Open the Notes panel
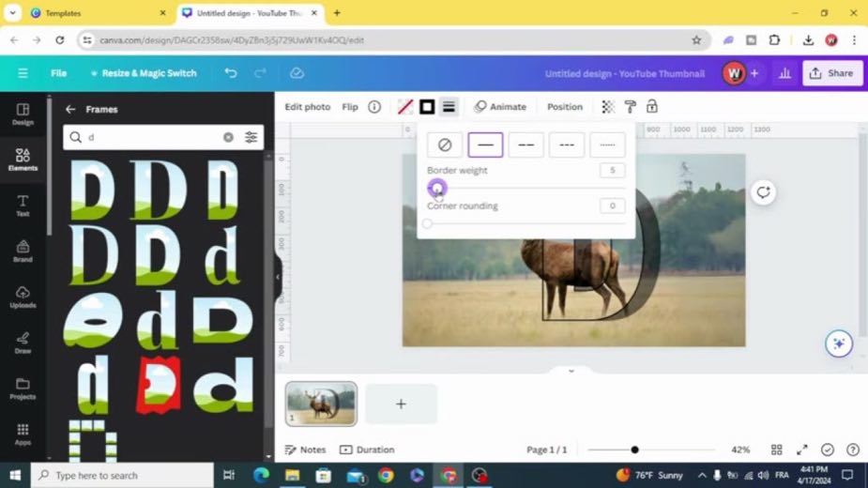Screen dimensions: 868x488 [x=305, y=450]
